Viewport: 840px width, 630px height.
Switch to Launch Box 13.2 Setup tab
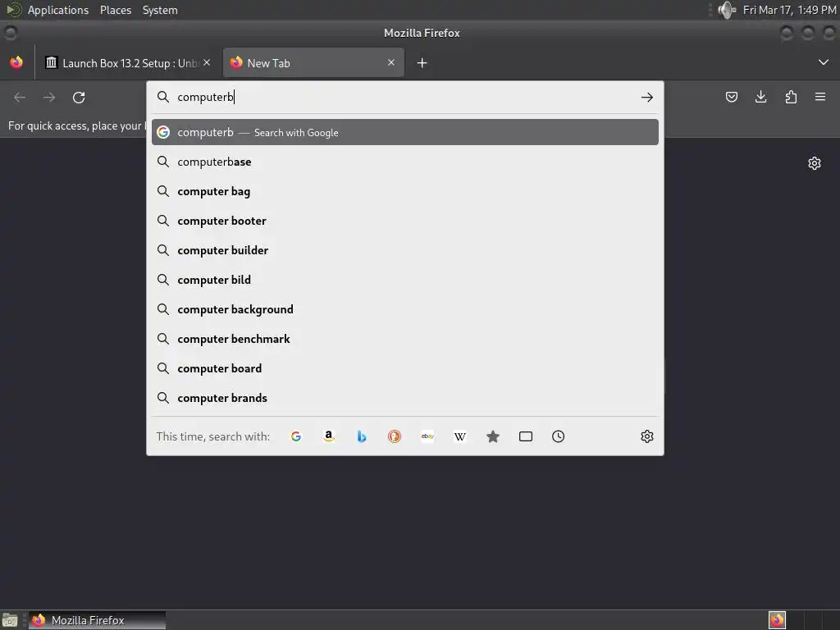pos(127,63)
